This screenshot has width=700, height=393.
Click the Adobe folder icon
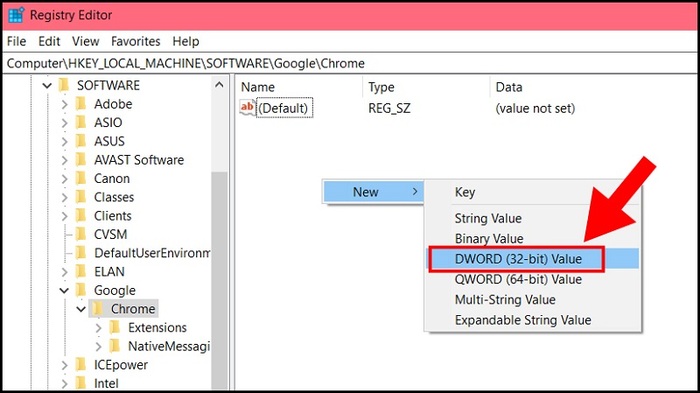point(81,104)
